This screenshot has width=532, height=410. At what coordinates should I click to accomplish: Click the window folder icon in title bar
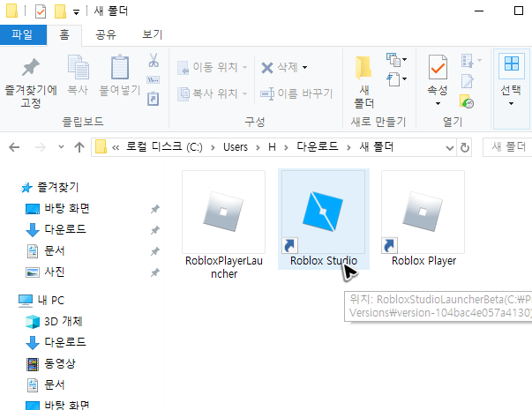pyautogui.click(x=11, y=11)
